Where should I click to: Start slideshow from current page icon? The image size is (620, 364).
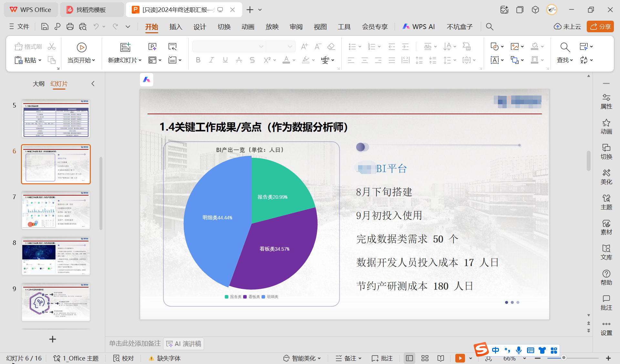click(x=81, y=47)
